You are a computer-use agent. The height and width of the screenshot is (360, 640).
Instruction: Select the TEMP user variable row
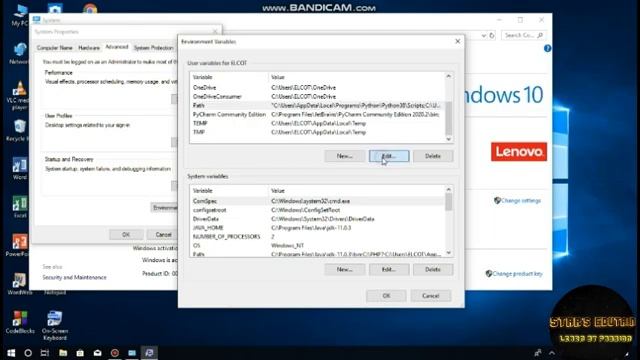(317, 123)
